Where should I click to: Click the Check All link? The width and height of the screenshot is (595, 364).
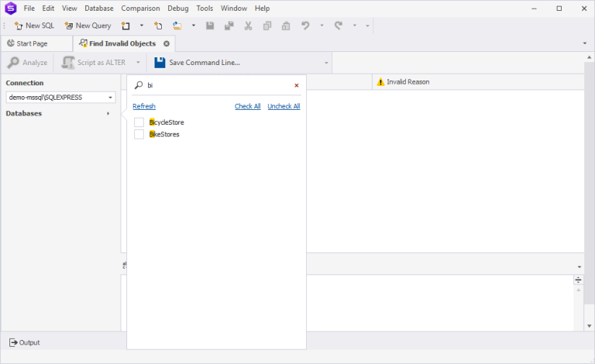tap(247, 106)
